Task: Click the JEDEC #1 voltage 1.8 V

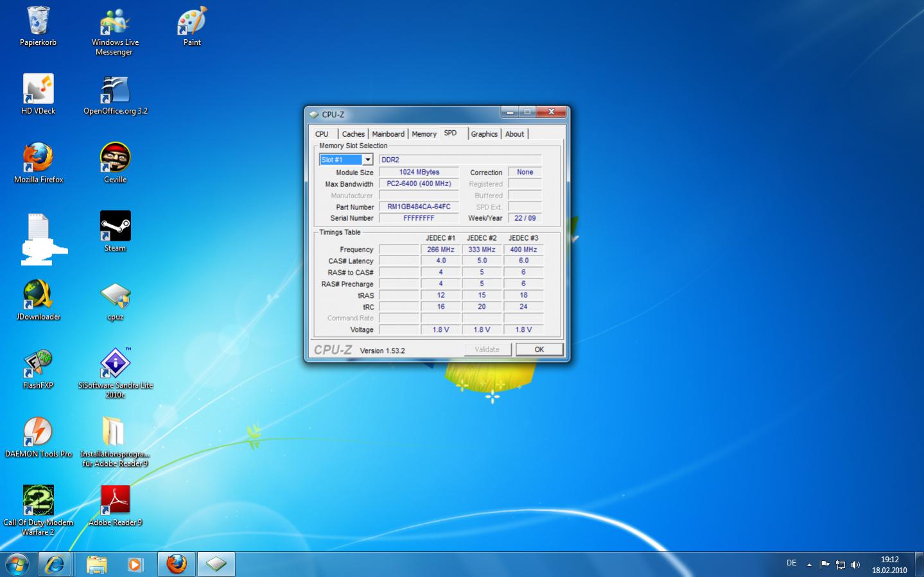Action: point(440,330)
